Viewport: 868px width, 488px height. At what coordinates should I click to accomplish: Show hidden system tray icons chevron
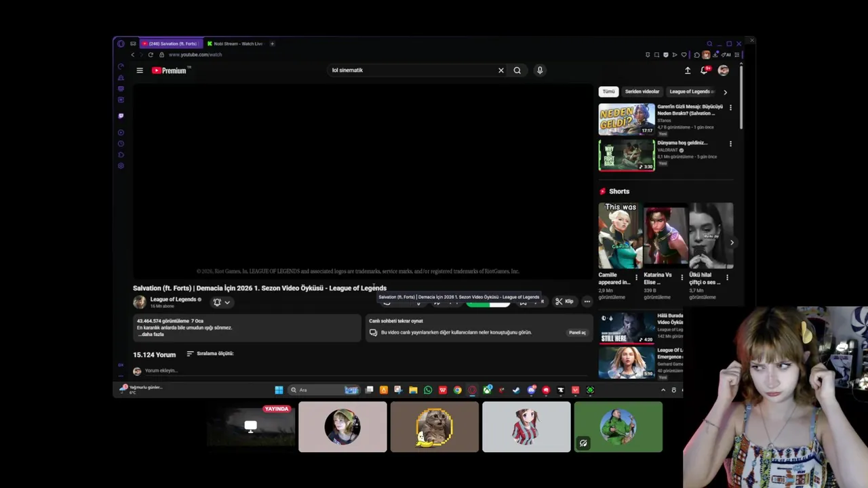click(x=663, y=390)
